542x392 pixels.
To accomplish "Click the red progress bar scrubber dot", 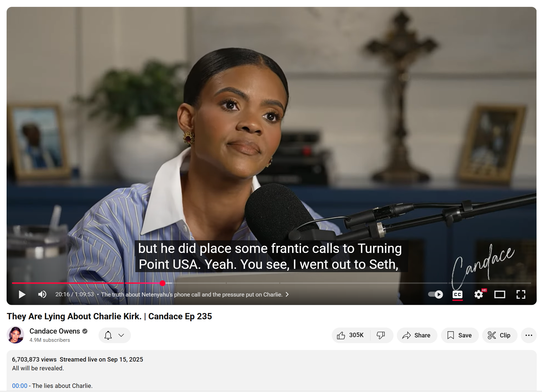I will [x=162, y=283].
